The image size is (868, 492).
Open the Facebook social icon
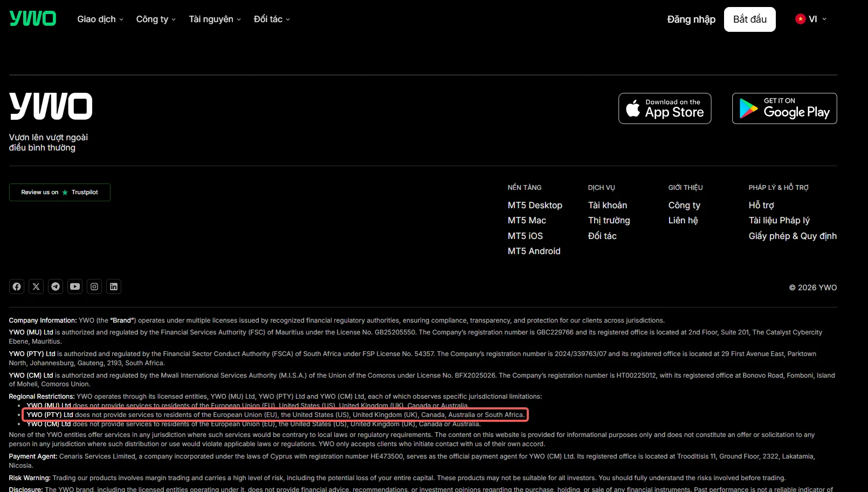(17, 286)
